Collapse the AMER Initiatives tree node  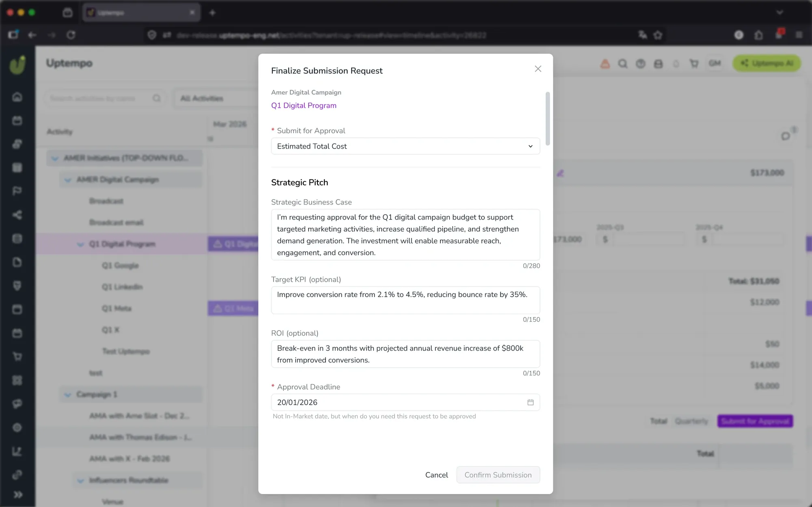(x=55, y=158)
